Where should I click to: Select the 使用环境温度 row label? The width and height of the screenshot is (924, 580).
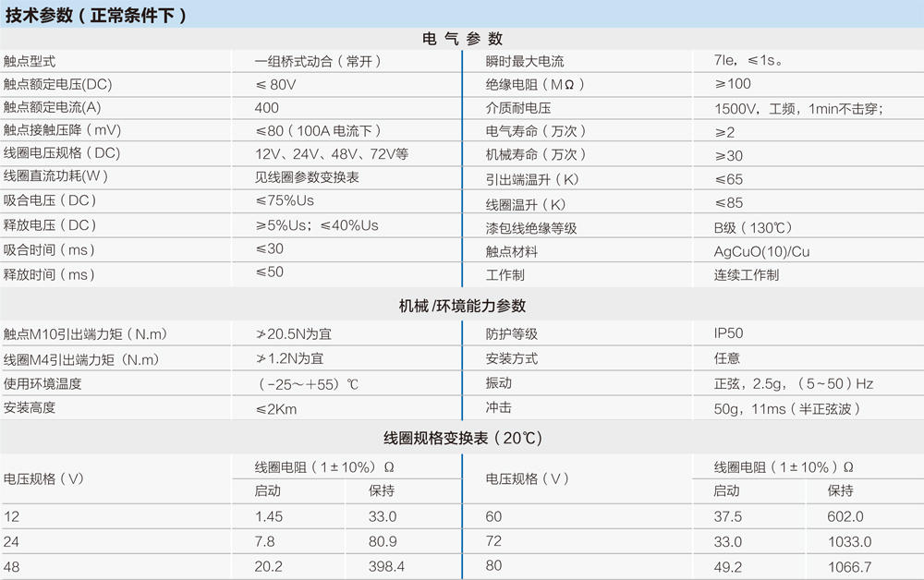[44, 382]
